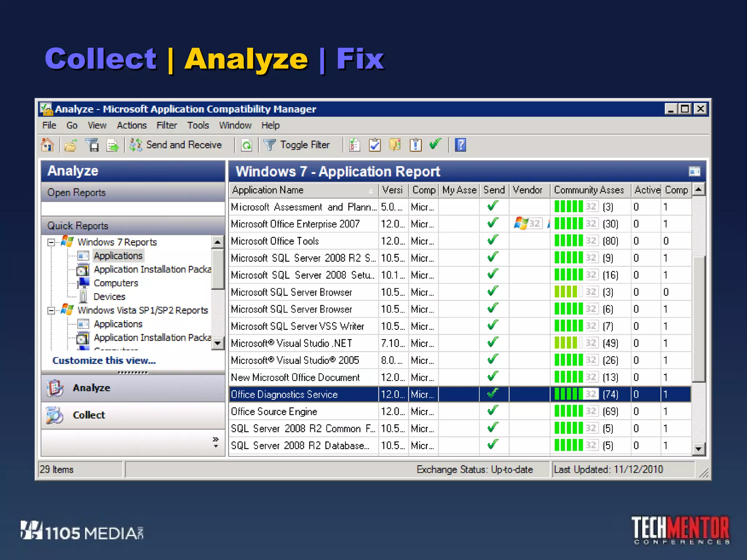The width and height of the screenshot is (747, 560).
Task: Open the Tools menu
Action: [198, 125]
